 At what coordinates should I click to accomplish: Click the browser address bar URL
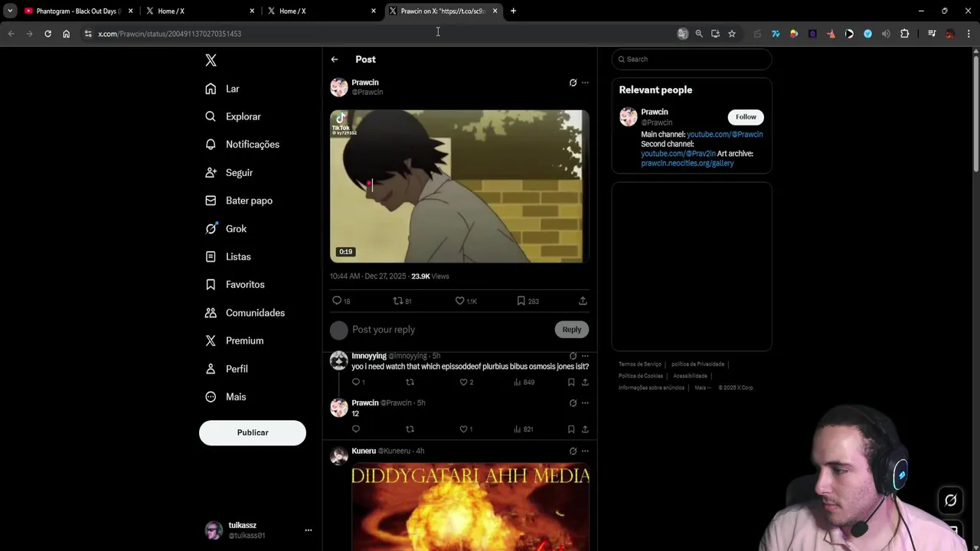(169, 34)
